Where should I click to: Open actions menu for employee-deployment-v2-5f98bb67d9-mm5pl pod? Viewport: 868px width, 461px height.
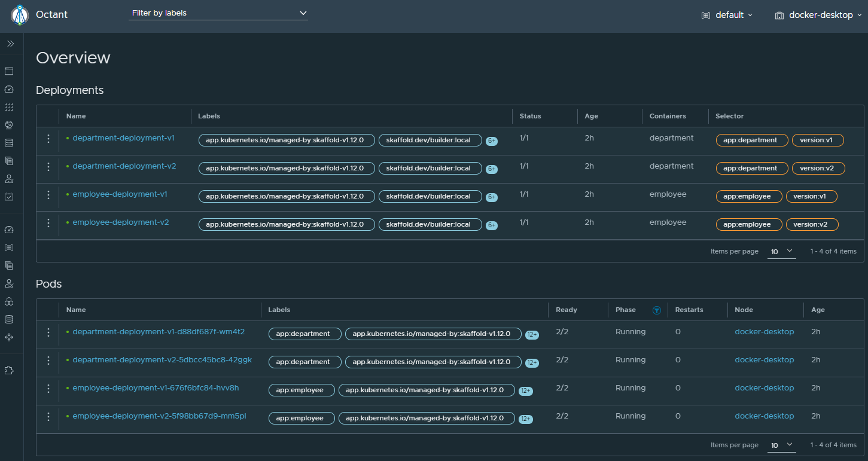48,417
